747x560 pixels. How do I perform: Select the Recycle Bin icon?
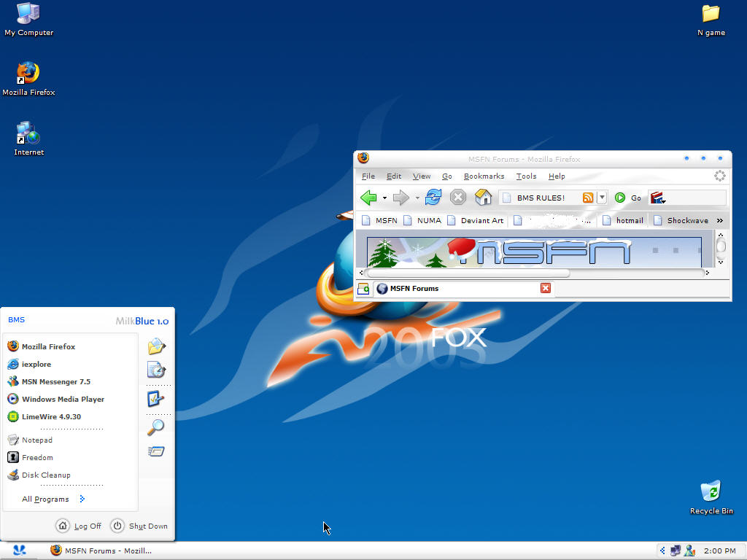[711, 497]
